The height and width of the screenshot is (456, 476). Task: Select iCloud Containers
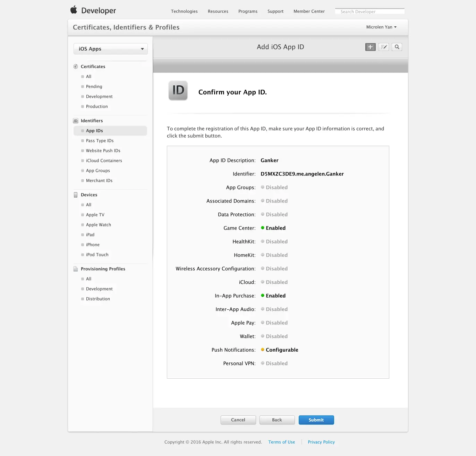coord(104,161)
